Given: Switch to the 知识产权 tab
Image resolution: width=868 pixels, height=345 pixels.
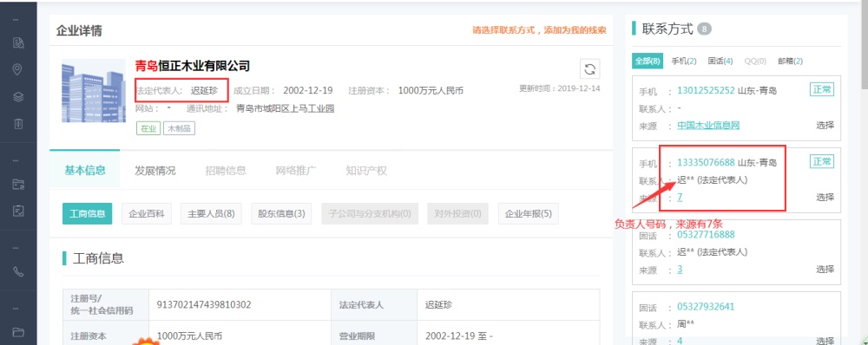Looking at the screenshot, I should pyautogui.click(x=366, y=171).
